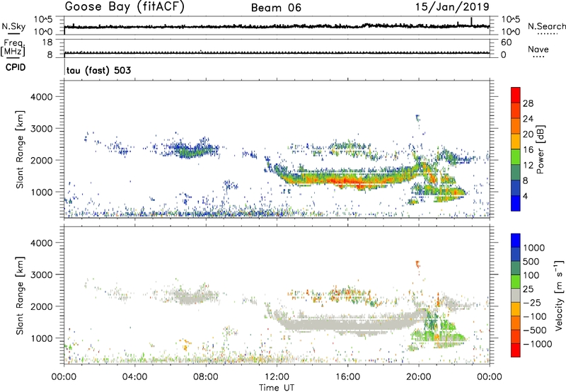Click the '4000' tick on power panel
The height and width of the screenshot is (392, 566).
click(41, 97)
